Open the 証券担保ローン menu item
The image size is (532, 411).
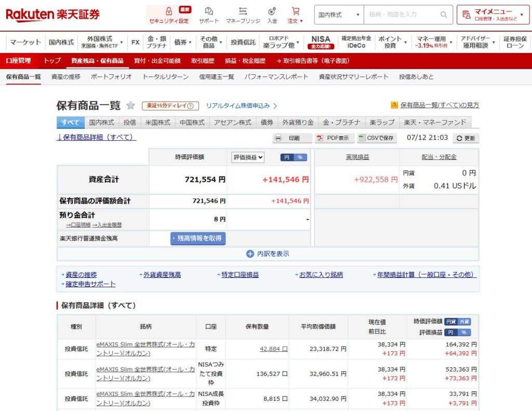(515, 42)
